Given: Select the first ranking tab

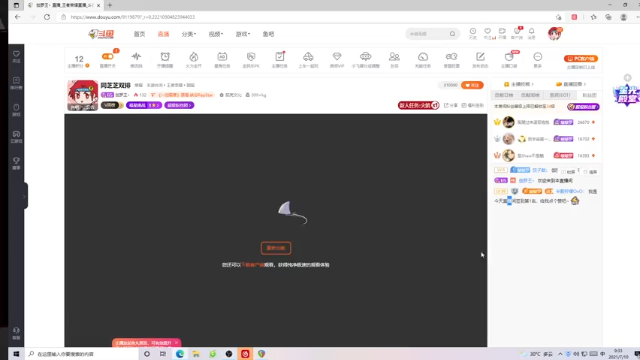Looking at the screenshot, I should 504,95.
